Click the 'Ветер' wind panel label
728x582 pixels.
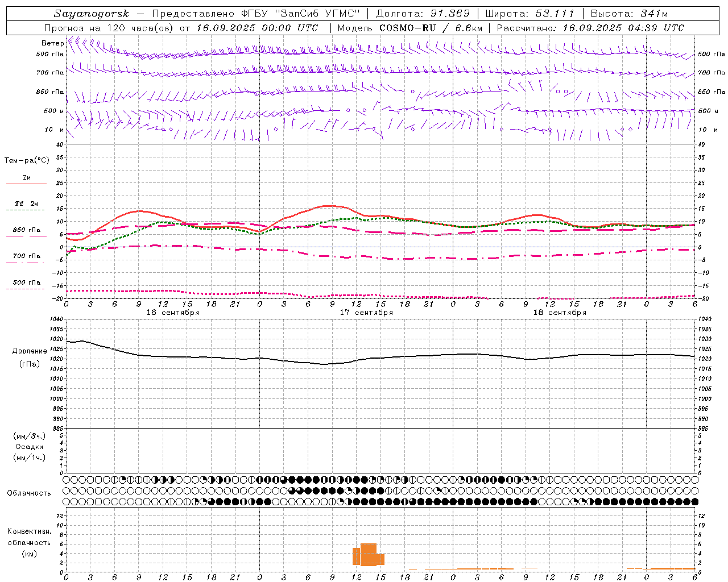(52, 43)
